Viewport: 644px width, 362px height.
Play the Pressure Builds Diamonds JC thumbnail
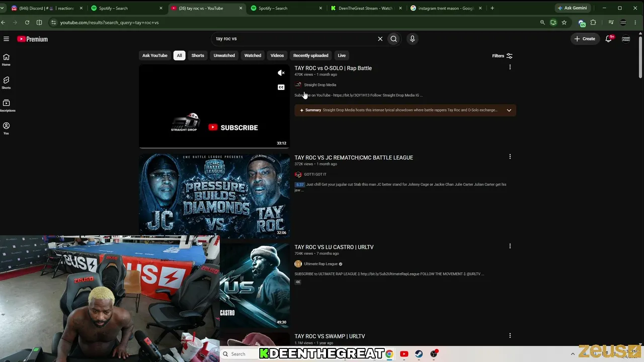pyautogui.click(x=214, y=195)
